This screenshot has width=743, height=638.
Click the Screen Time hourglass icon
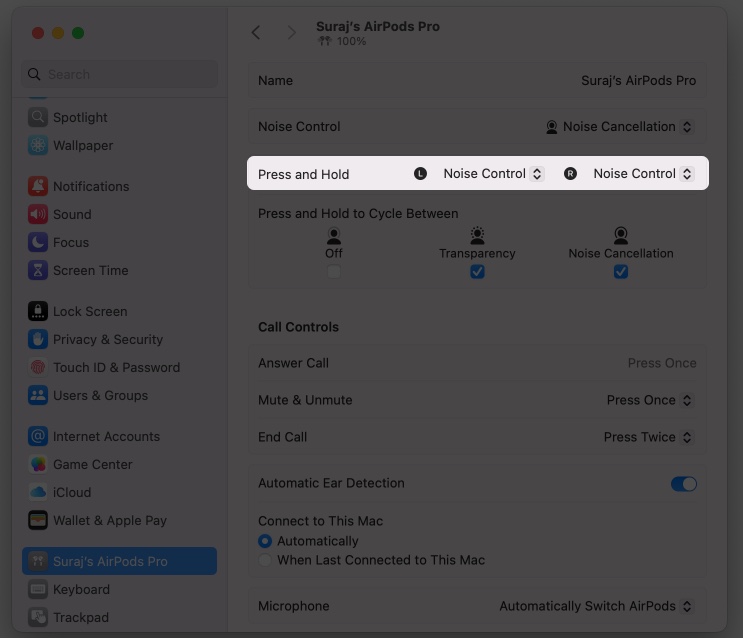(x=37, y=270)
